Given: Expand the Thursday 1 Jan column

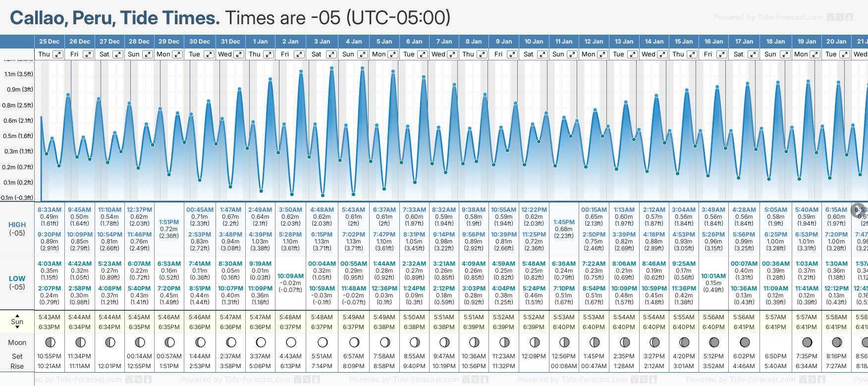Looking at the screenshot, I should (268, 54).
